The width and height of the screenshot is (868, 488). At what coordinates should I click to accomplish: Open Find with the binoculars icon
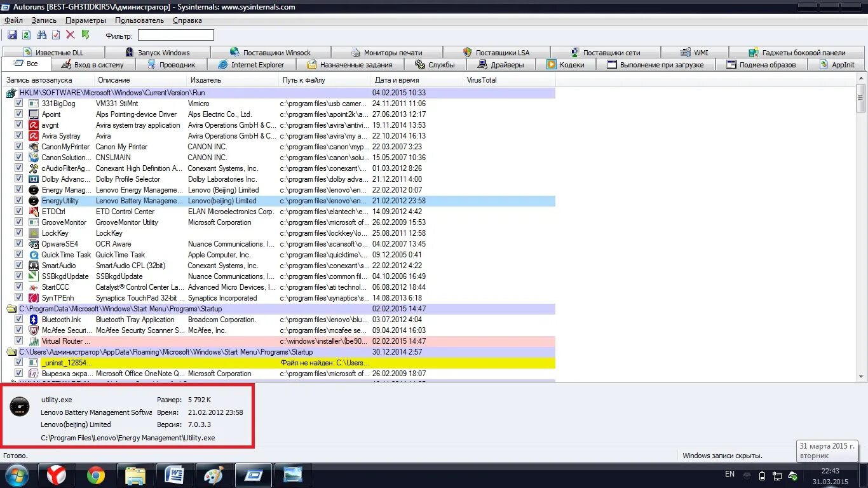tap(42, 35)
